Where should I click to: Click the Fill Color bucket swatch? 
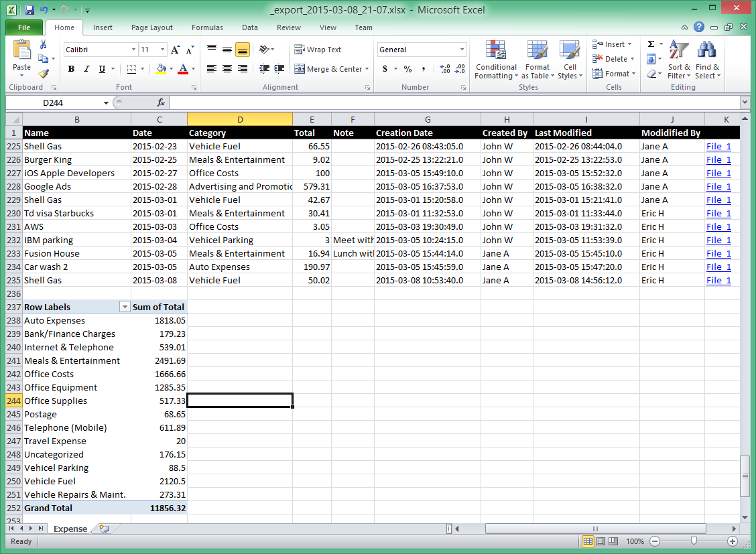(x=162, y=69)
